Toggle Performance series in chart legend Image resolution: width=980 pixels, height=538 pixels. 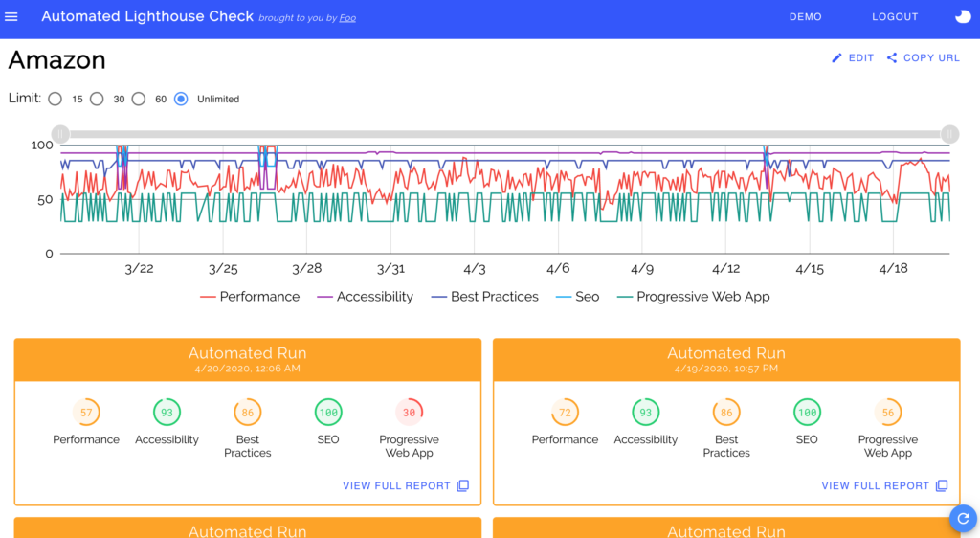(x=250, y=297)
